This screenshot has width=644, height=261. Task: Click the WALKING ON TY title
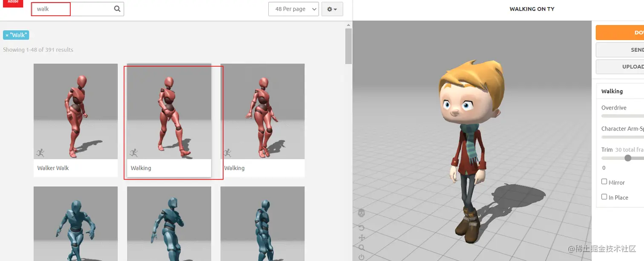click(532, 9)
